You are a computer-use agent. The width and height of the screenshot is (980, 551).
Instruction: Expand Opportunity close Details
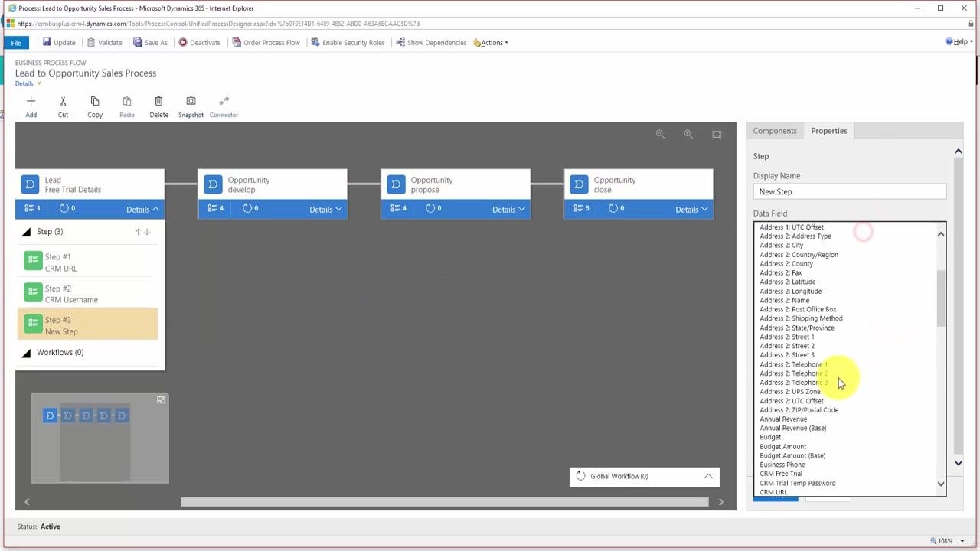691,210
